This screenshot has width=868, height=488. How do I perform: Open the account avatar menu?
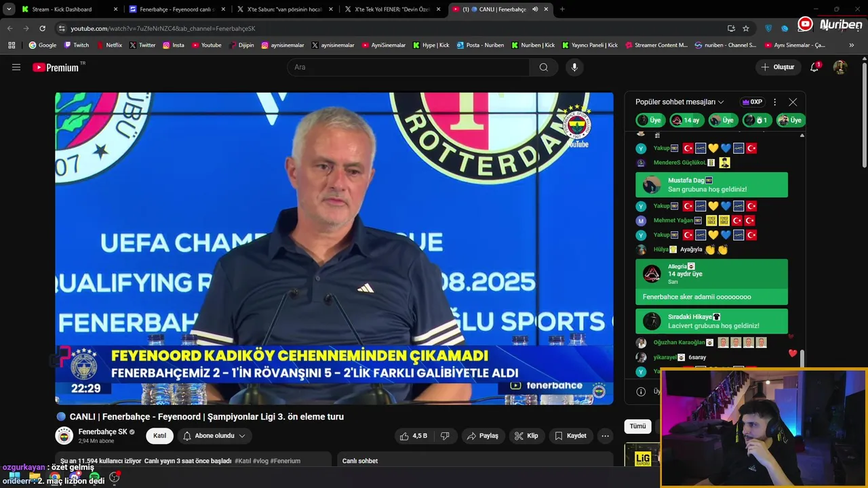coord(840,67)
